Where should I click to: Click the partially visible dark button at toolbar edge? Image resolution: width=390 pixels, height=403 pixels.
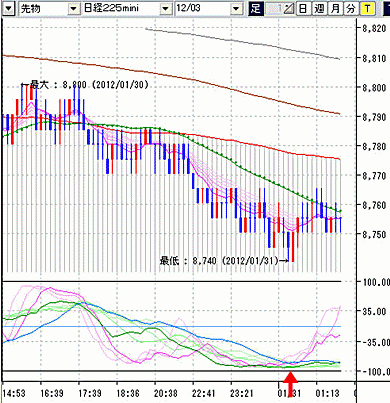tap(387, 8)
